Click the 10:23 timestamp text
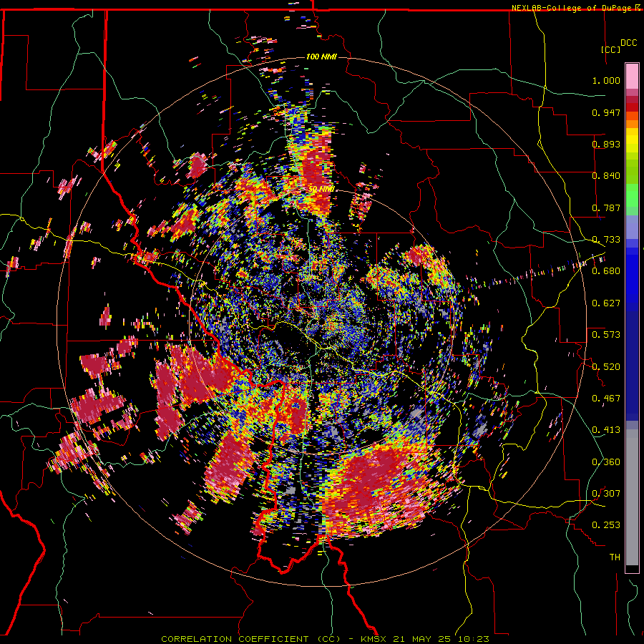This screenshot has height=644, width=644. (x=472, y=639)
